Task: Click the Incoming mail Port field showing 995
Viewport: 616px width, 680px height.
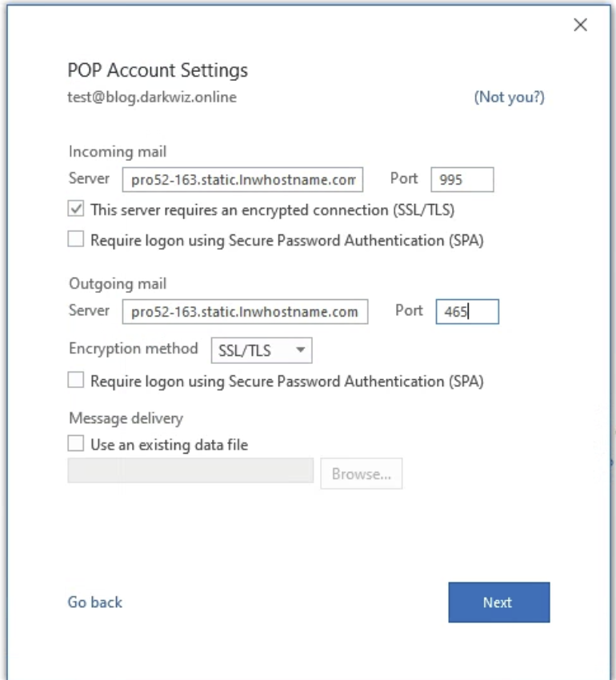Action: pyautogui.click(x=462, y=180)
